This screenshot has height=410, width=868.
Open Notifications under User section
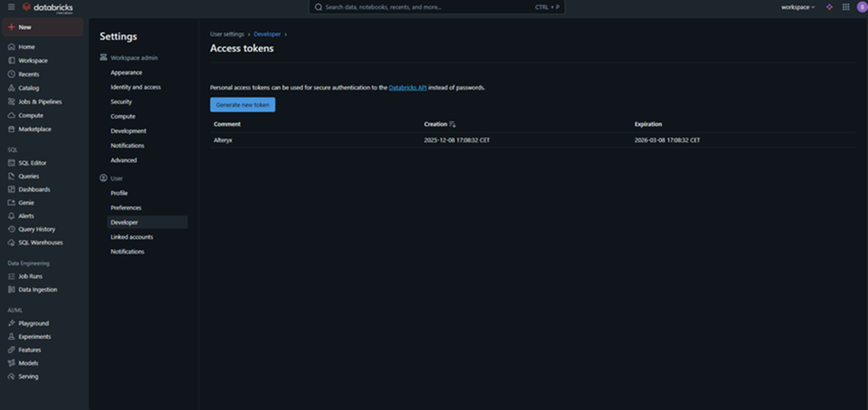[x=128, y=252]
